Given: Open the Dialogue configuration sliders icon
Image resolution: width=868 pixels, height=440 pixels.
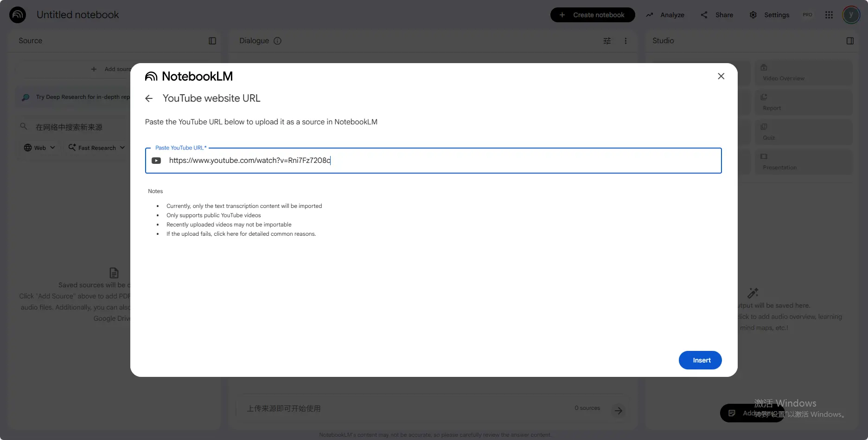Looking at the screenshot, I should [607, 41].
